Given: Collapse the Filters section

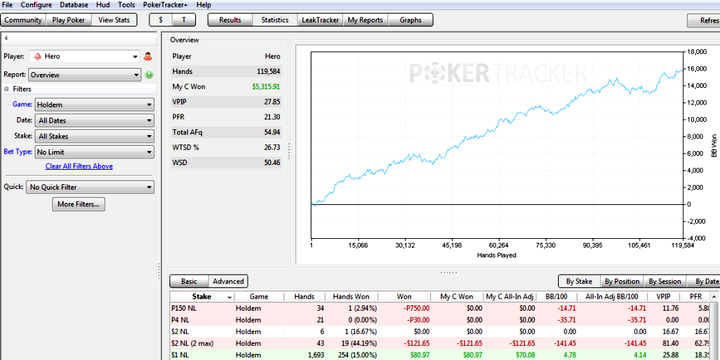Looking at the screenshot, I should (x=6, y=89).
